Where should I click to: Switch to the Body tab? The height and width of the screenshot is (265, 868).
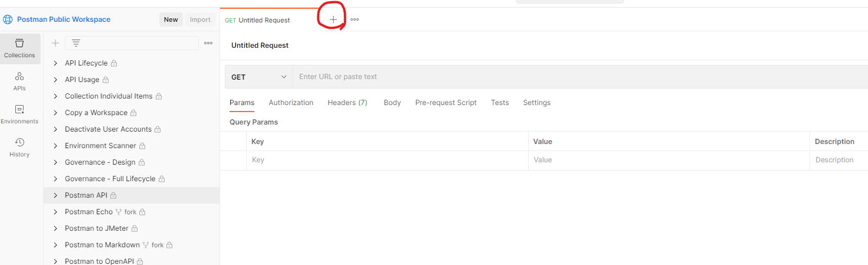pos(392,103)
